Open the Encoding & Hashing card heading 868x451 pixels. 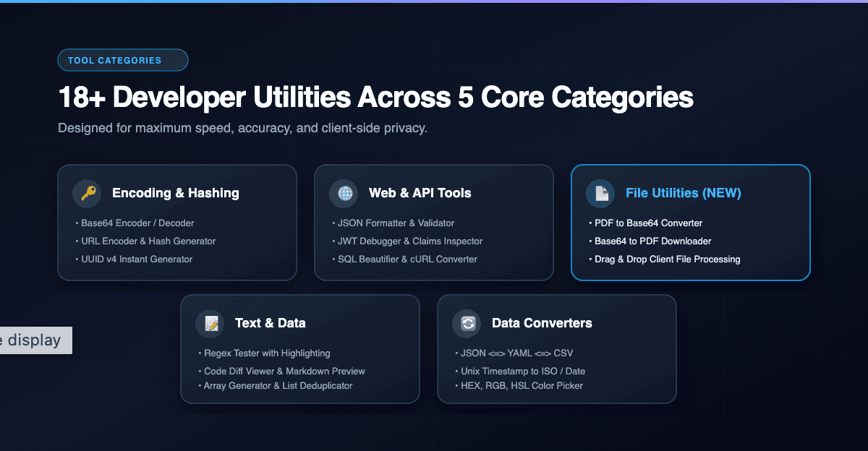(x=176, y=193)
